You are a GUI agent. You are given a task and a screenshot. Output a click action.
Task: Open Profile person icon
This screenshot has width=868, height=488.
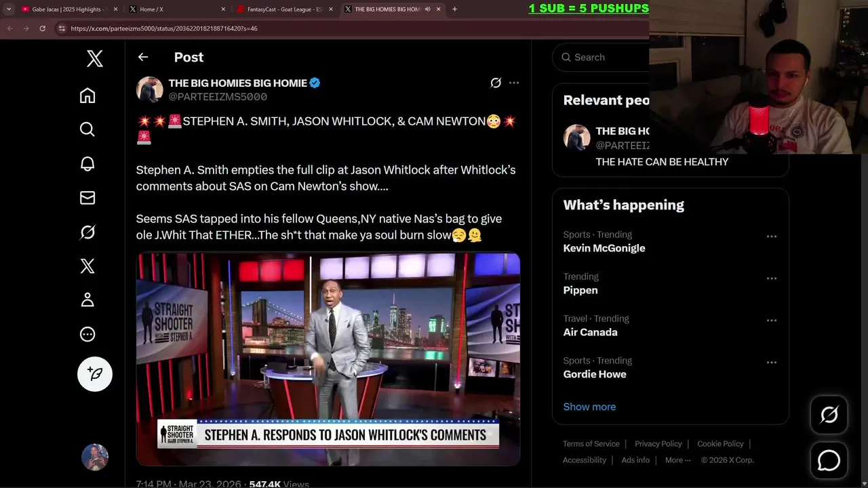(x=87, y=300)
